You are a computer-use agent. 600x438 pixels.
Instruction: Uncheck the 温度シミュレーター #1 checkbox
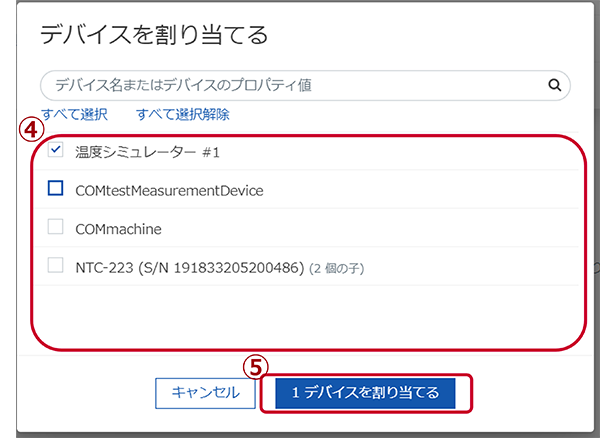[55, 150]
